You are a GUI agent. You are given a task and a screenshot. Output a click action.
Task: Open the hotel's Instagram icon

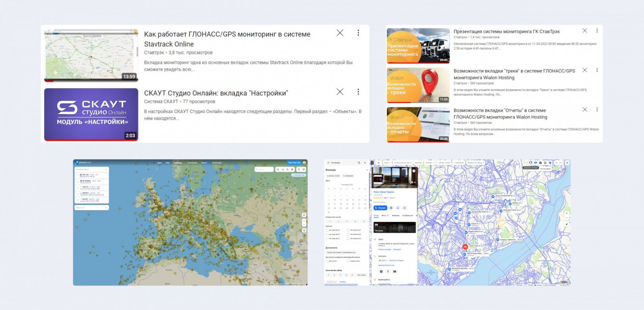pos(382,271)
